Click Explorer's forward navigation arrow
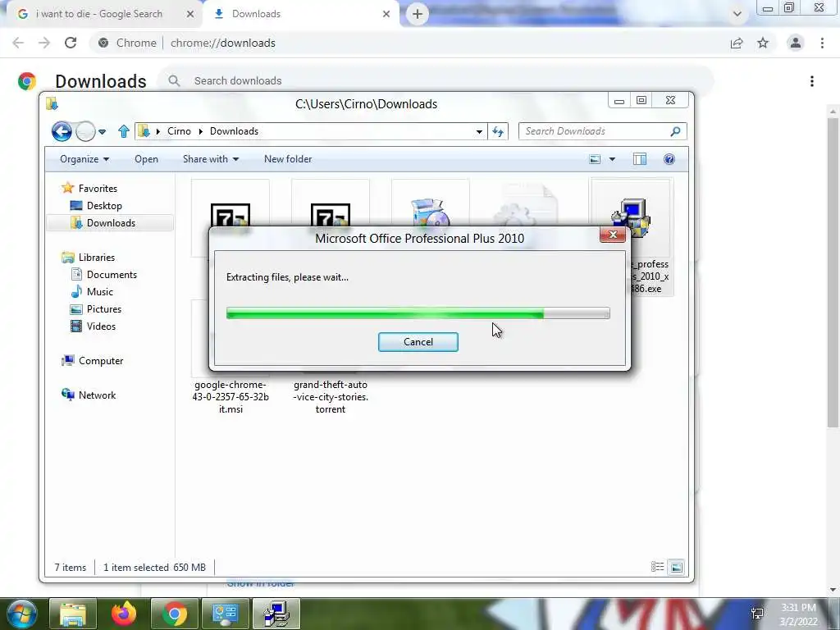840x630 pixels. (x=85, y=130)
